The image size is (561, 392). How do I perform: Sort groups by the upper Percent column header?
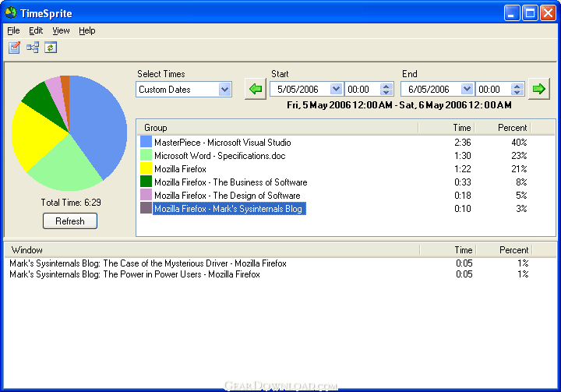click(503, 128)
